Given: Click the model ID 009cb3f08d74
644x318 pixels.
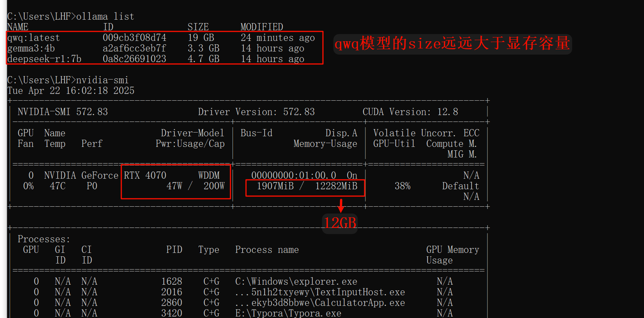Looking at the screenshot, I should (x=135, y=38).
